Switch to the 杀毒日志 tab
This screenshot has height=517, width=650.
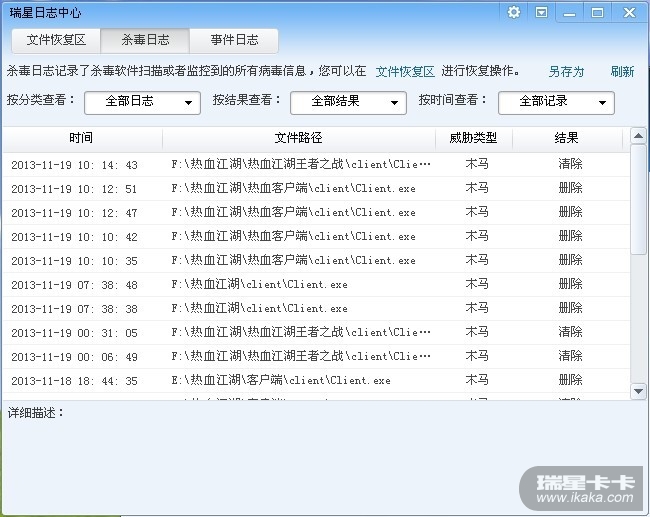tap(145, 40)
